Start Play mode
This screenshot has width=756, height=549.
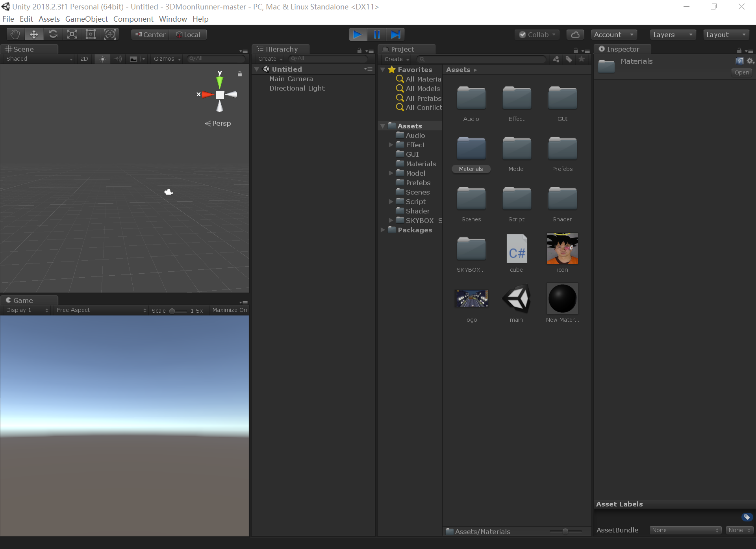click(358, 35)
